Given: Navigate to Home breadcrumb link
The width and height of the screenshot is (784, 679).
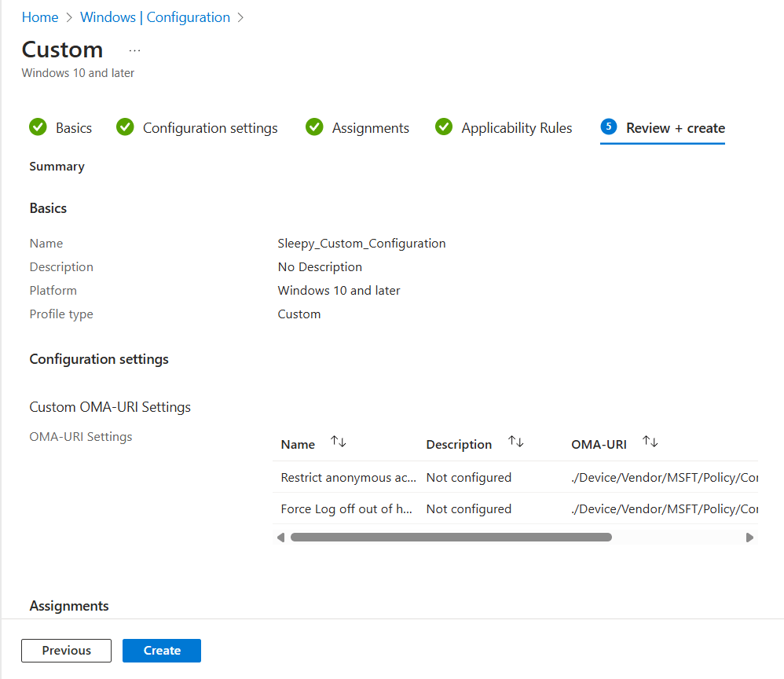Looking at the screenshot, I should 40,17.
